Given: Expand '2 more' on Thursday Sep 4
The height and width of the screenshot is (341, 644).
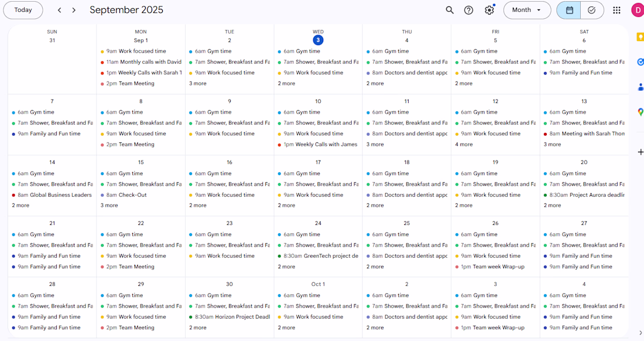Looking at the screenshot, I should click(375, 83).
